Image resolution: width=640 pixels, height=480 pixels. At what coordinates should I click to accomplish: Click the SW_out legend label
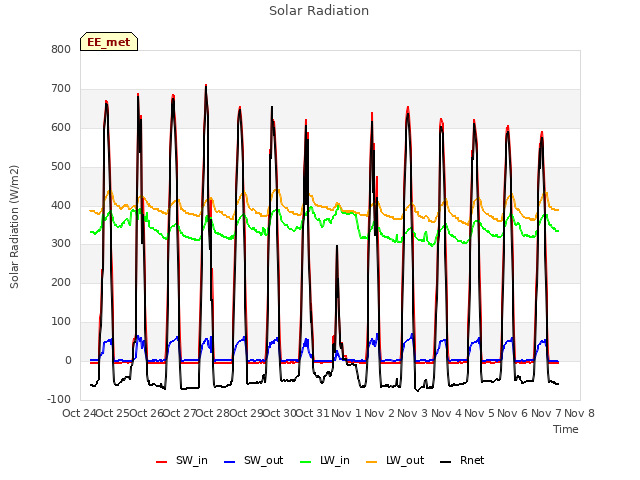[263, 460]
